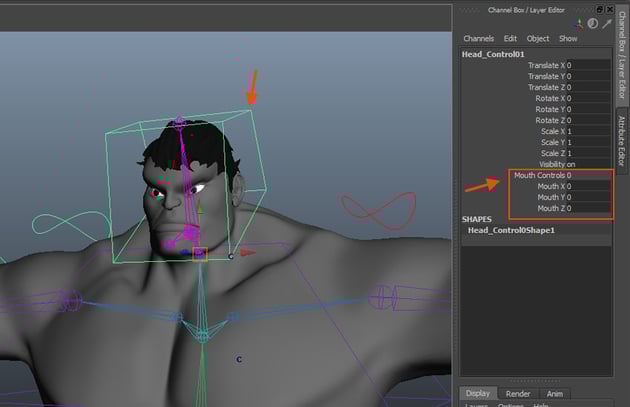Screen dimensions: 630x407
Task: Open the Object menu in Channel Box
Action: pyautogui.click(x=538, y=39)
